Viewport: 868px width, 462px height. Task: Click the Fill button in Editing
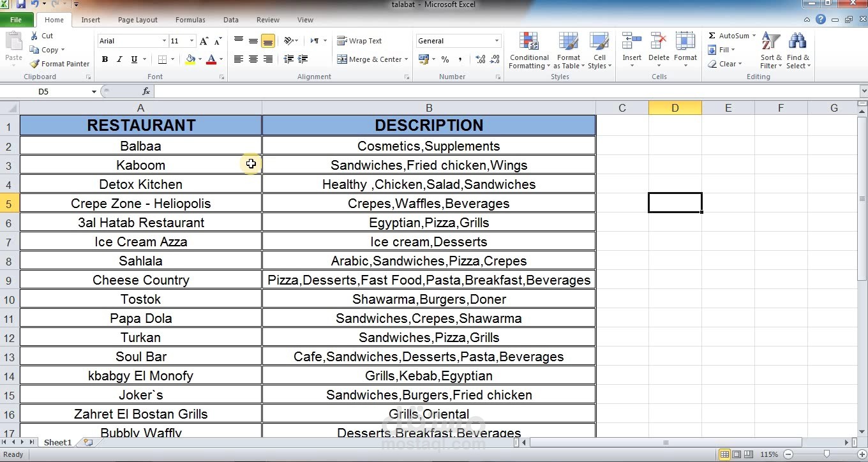pyautogui.click(x=722, y=50)
